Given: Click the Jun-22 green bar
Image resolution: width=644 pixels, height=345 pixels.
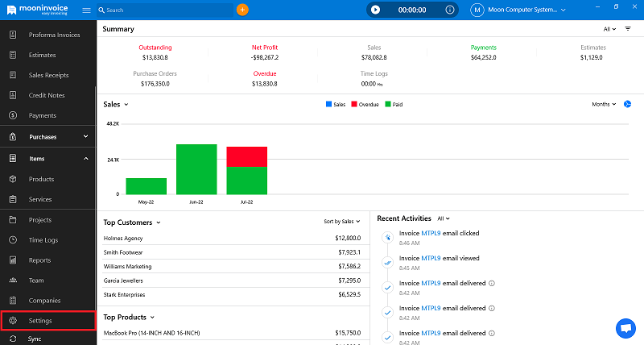Looking at the screenshot, I should tap(196, 169).
